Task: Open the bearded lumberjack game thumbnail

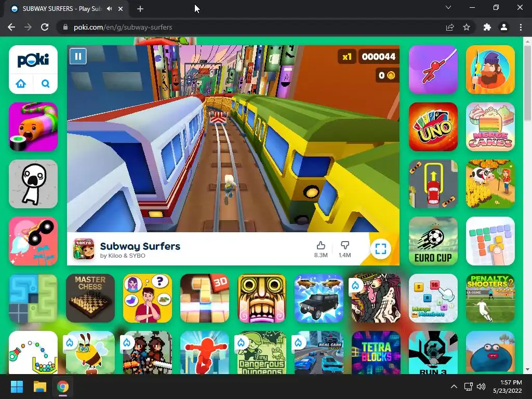Action: (x=490, y=70)
